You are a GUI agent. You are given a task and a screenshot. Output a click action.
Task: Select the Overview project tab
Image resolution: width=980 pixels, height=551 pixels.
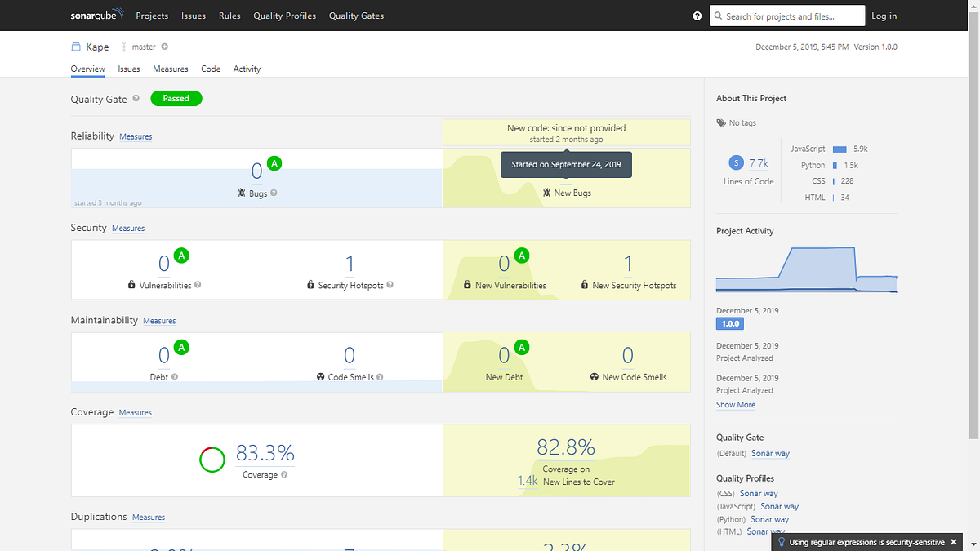tap(88, 69)
